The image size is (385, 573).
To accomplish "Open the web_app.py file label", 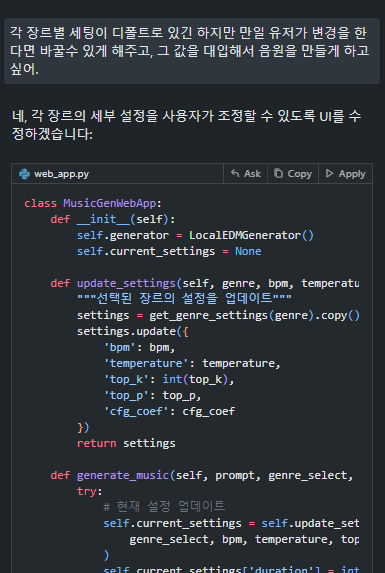I will pos(61,174).
